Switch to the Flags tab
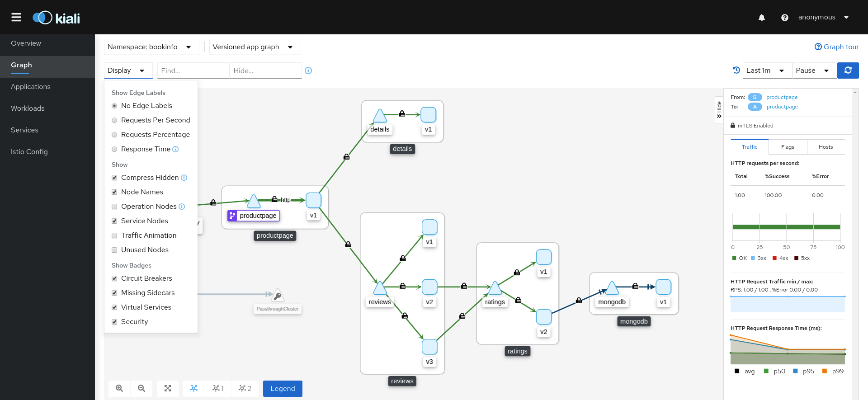The height and width of the screenshot is (400, 868). coord(788,147)
